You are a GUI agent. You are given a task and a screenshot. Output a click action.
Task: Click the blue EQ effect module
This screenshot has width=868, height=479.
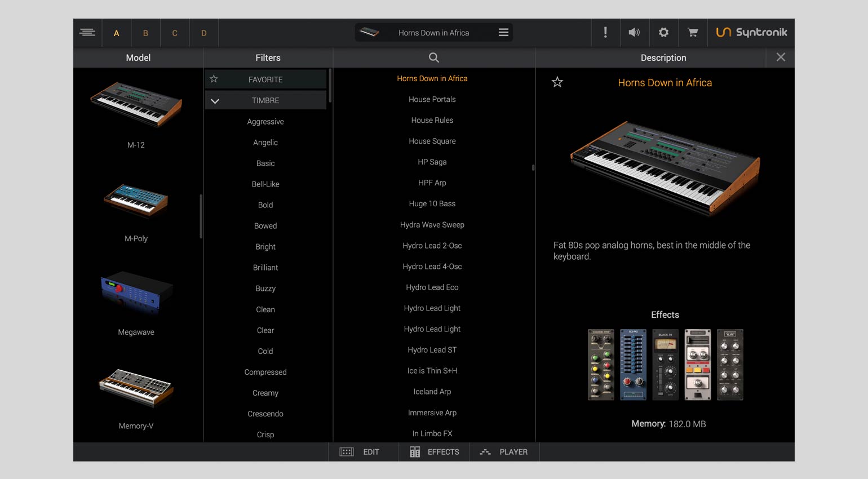633,365
